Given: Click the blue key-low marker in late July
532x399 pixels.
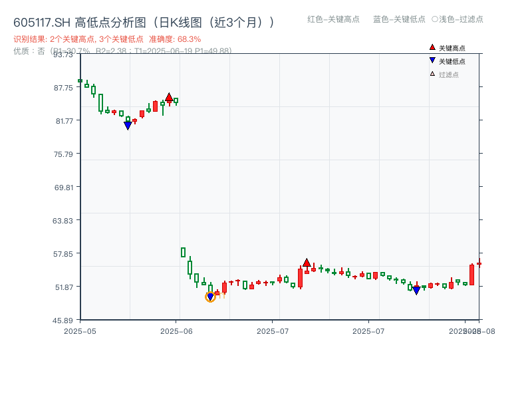Looking at the screenshot, I should click(416, 289).
